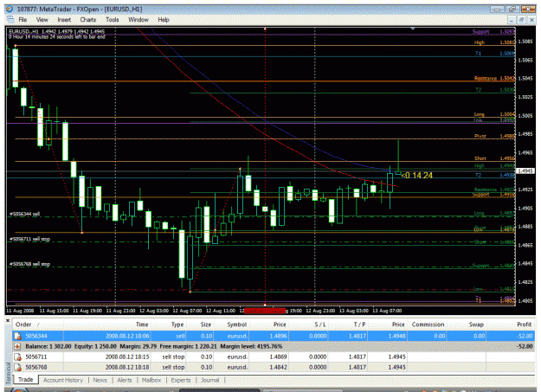Click the pending order icon for 5056711
The width and height of the screenshot is (541, 392).
point(17,357)
